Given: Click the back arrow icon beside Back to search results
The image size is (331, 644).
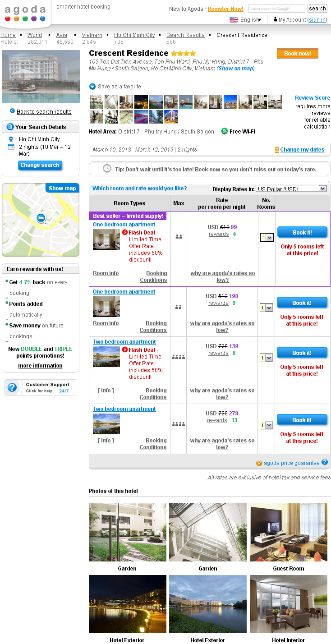Looking at the screenshot, I should coord(12,111).
